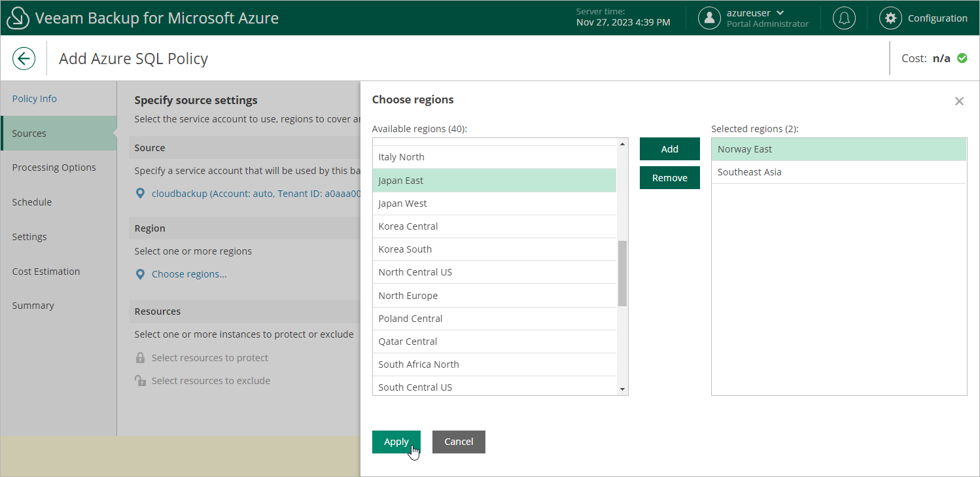Click unlock icon for resources to exclude
Viewport: 980px width, 477px height.
140,381
